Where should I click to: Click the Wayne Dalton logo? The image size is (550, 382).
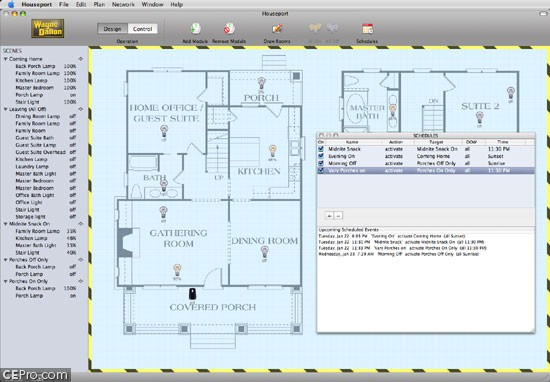[x=47, y=28]
